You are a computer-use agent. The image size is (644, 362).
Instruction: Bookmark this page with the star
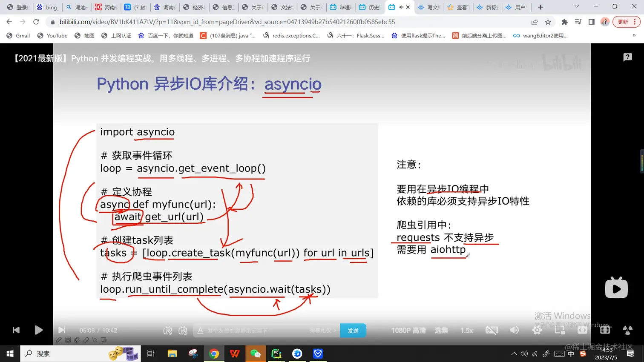coord(548,22)
